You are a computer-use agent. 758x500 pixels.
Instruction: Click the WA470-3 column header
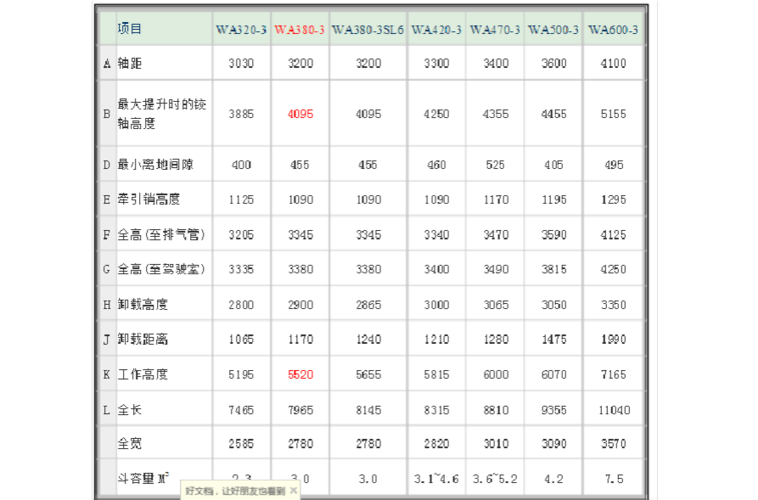point(495,30)
